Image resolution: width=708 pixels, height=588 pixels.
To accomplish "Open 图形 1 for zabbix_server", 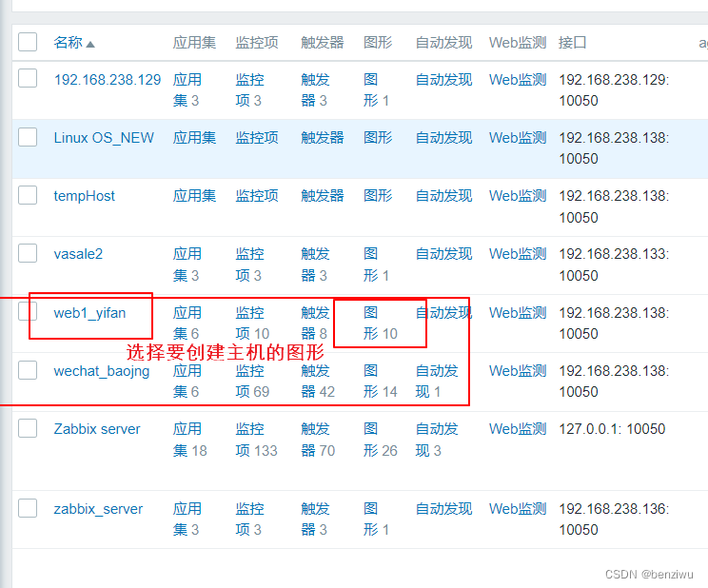I will 376,519.
